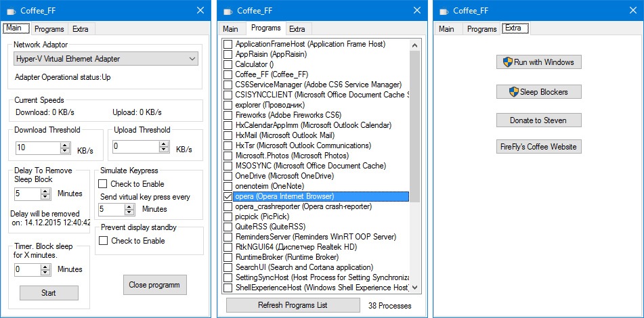Screen dimensions: 644x318
Task: Click the Refresh Programs List button
Action: (293, 305)
